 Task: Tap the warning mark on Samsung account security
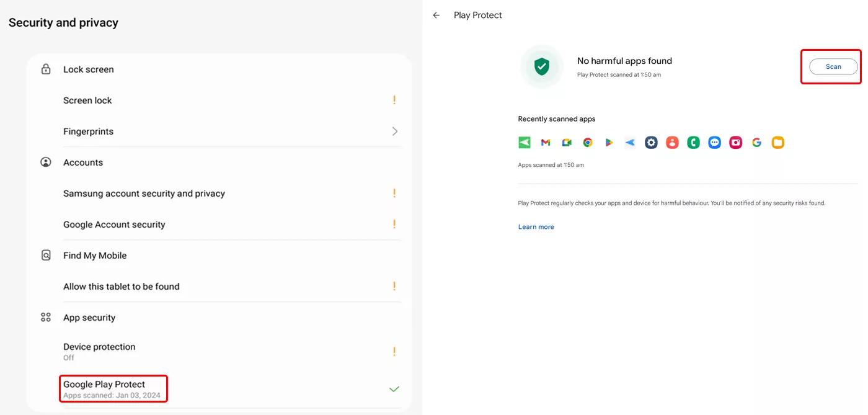394,193
